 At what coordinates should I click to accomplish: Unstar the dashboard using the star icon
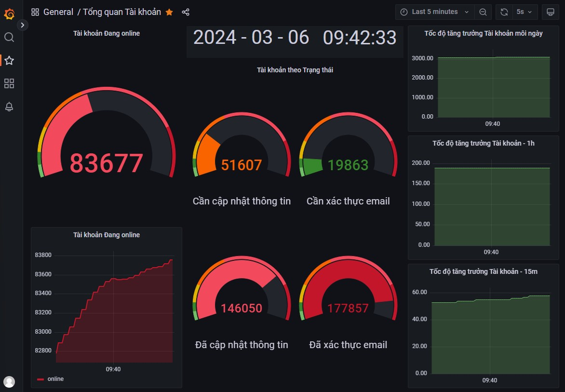click(x=169, y=12)
